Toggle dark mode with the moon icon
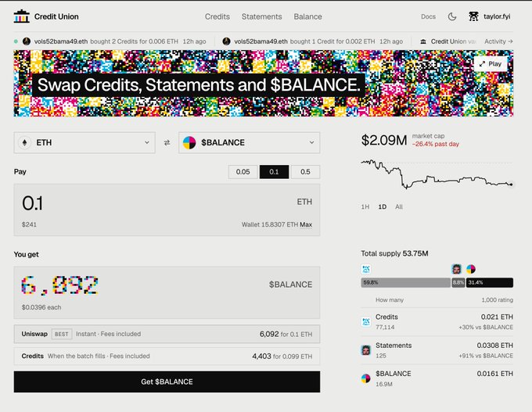The height and width of the screenshot is (412, 532). (452, 16)
